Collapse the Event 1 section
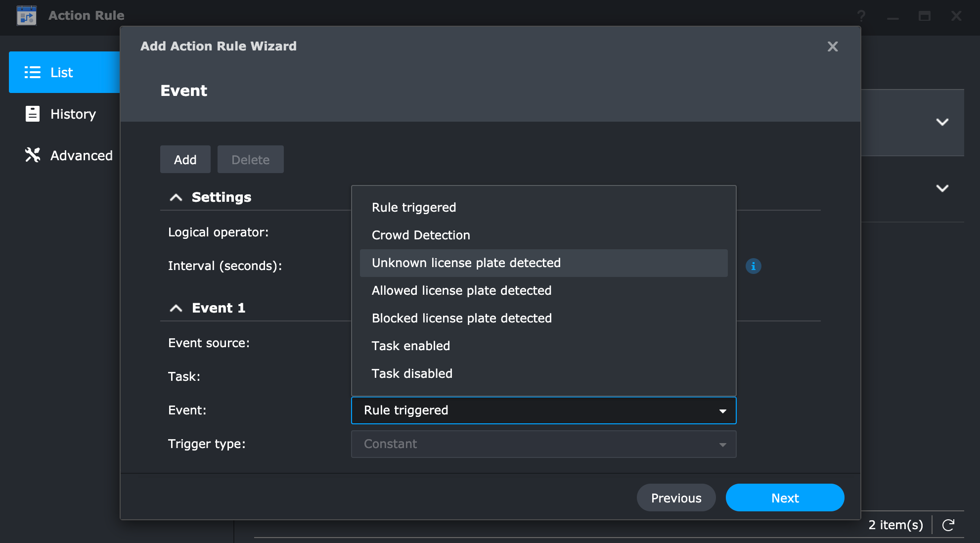980x543 pixels. point(176,308)
